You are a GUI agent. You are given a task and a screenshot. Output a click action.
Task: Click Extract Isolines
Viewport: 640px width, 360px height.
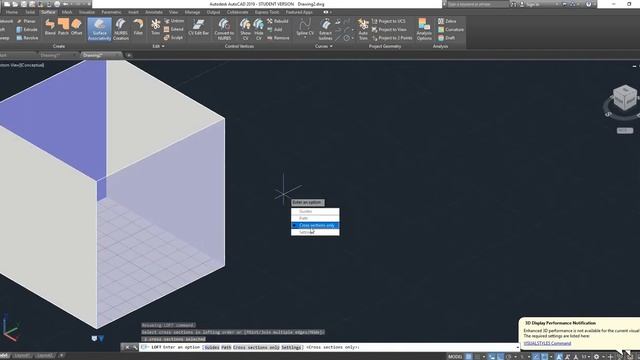click(x=325, y=29)
